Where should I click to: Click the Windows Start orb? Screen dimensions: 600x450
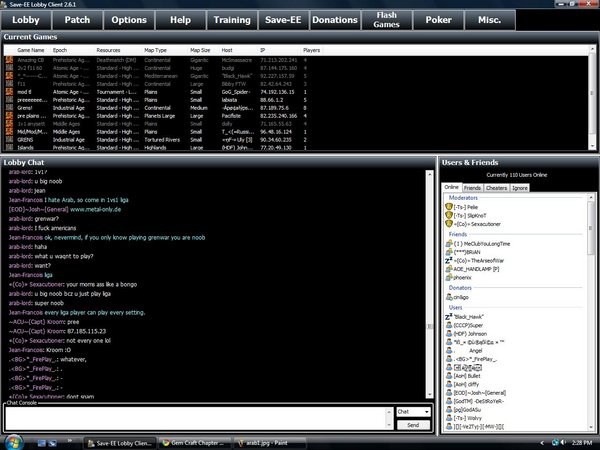pos(14,441)
